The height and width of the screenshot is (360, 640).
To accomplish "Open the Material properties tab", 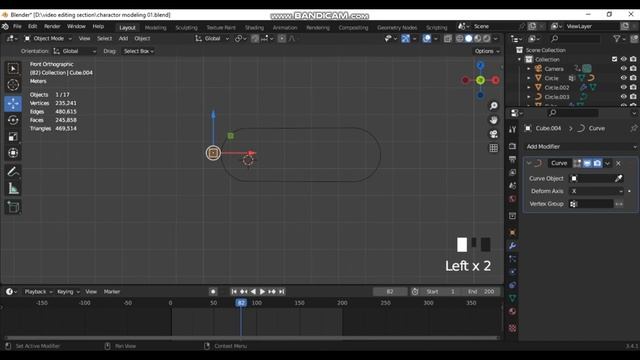I will (x=512, y=312).
